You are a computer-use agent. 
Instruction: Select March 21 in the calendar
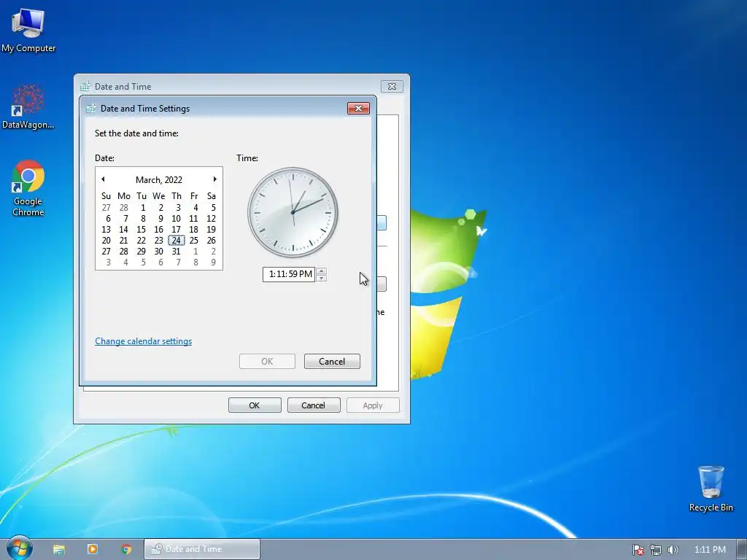(x=124, y=240)
